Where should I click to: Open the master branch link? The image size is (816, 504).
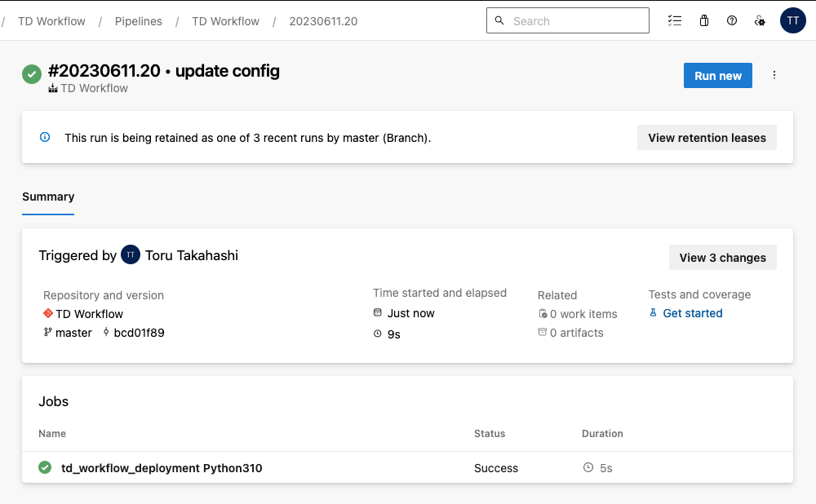[x=73, y=333]
